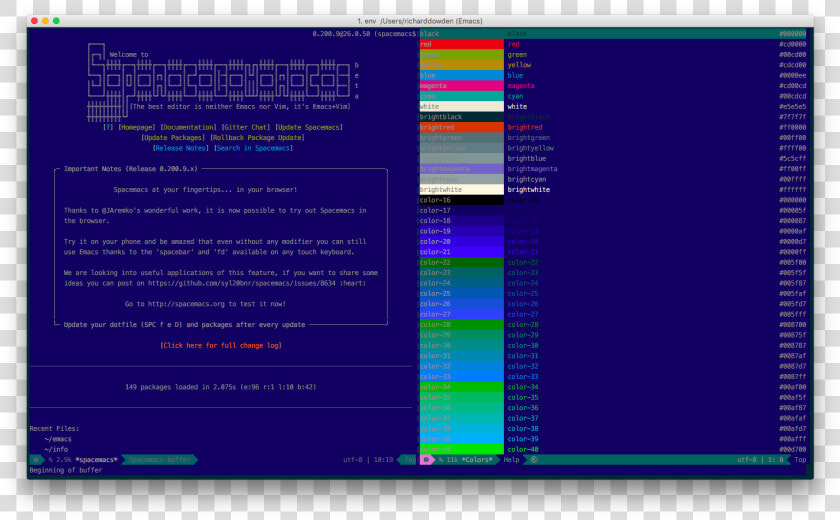Open the Release Notes link
Image resolution: width=840 pixels, height=520 pixels.
(x=179, y=148)
